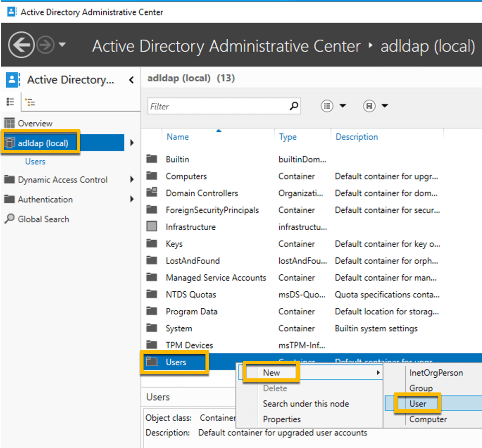Click the Builtin row name
482x448 pixels.
pos(177,159)
